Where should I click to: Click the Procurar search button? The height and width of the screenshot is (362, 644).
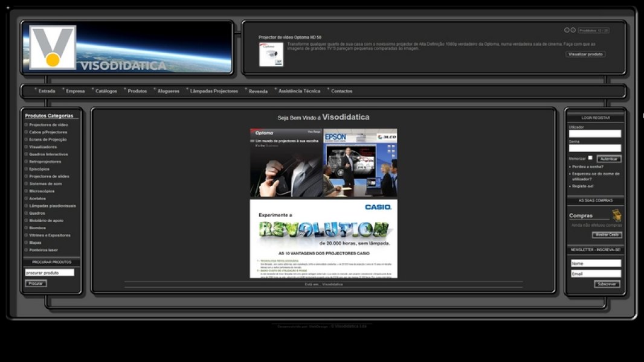[x=36, y=284]
